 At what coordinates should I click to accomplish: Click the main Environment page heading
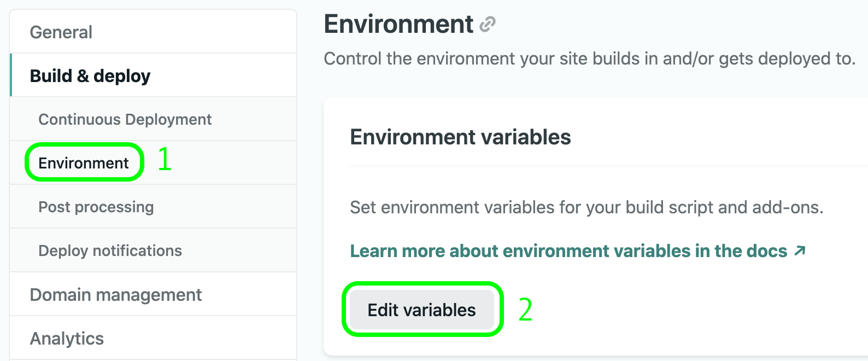pos(398,24)
